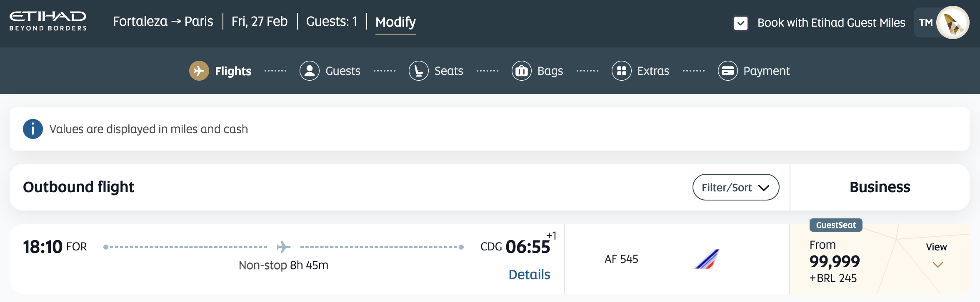This screenshot has height=302, width=980.
Task: Select the Business cabin column header
Action: [880, 187]
